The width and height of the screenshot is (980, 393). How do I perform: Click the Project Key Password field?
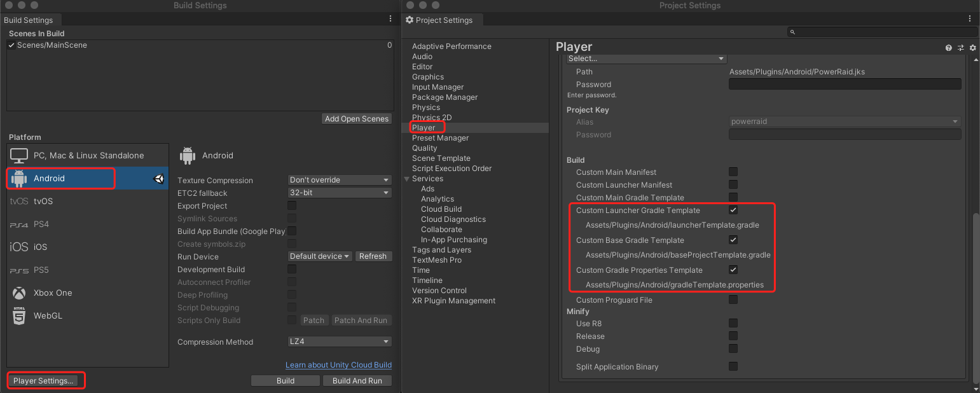point(845,134)
